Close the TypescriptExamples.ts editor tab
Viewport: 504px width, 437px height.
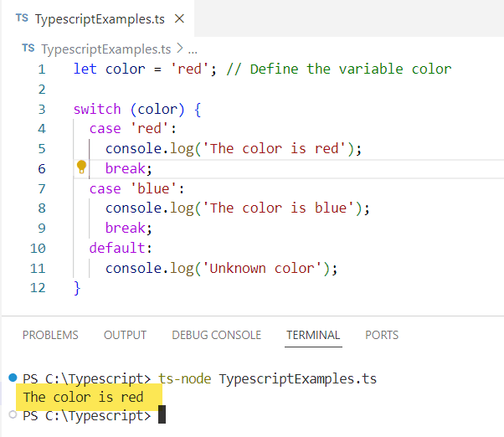(x=179, y=18)
